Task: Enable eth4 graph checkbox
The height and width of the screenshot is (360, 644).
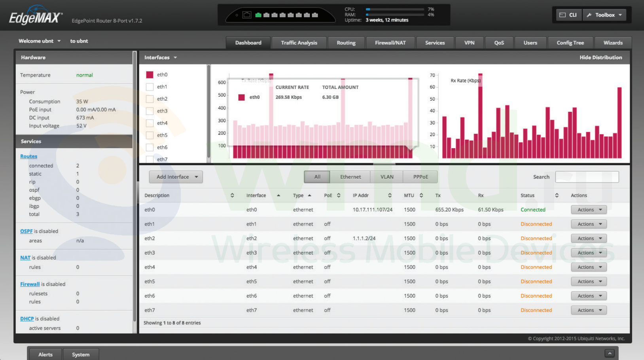Action: 150,123
